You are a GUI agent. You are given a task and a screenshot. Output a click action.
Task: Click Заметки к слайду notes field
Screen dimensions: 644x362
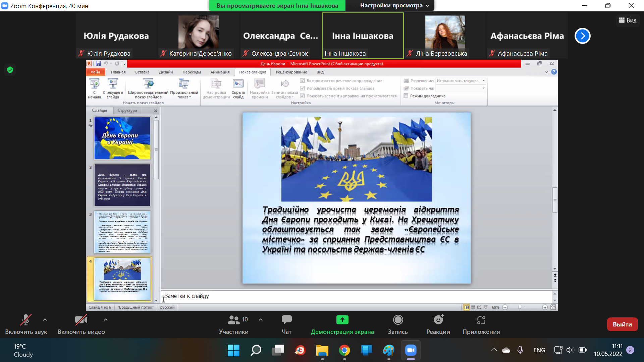point(356,296)
